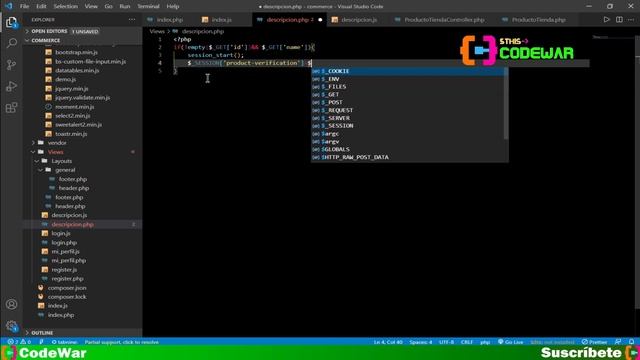Select $GLOBALS suggestion
The height and width of the screenshot is (360, 640).
point(409,149)
